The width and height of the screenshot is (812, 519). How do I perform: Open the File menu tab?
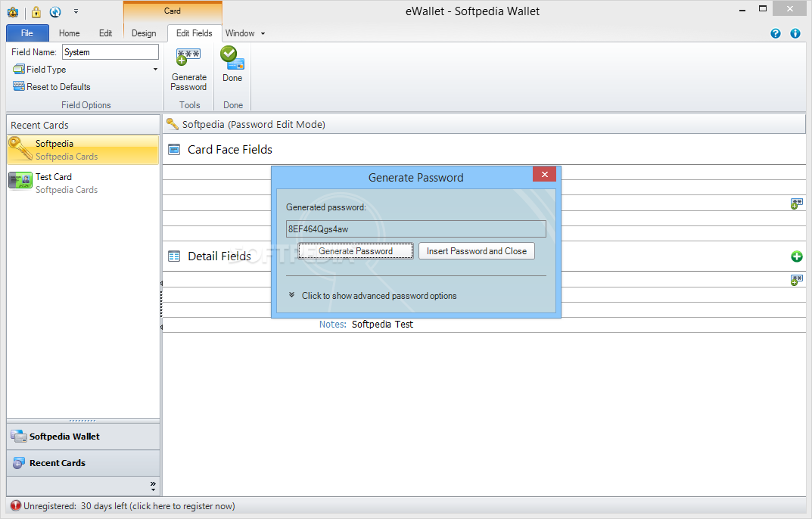pos(27,33)
